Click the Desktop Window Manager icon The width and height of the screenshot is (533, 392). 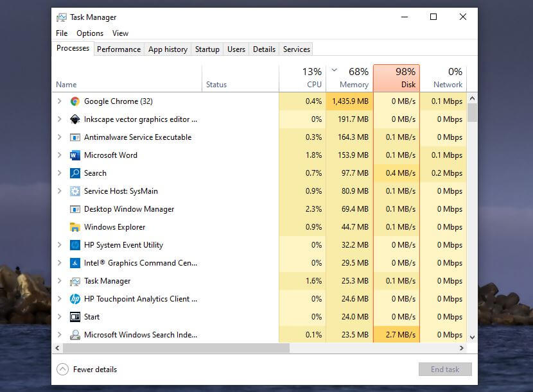pyautogui.click(x=74, y=209)
